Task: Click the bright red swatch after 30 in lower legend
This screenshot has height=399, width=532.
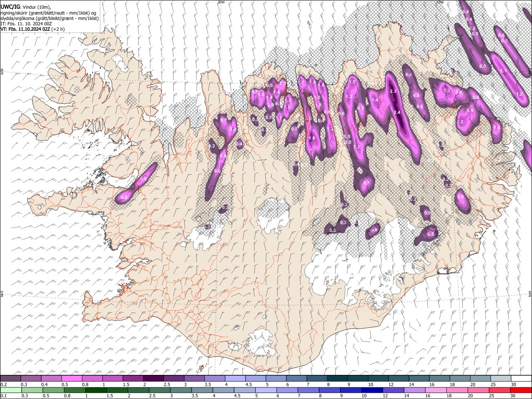Action: 521,390
